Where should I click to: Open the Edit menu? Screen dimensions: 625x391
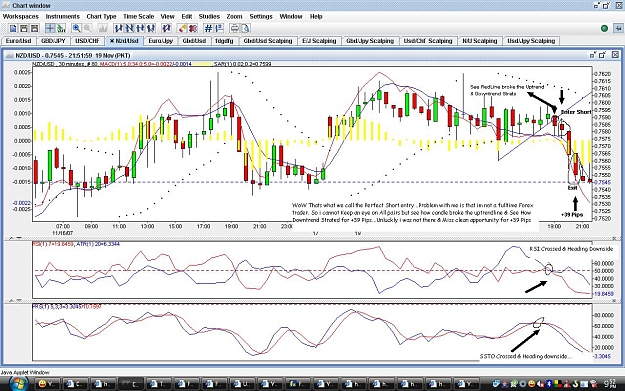(x=187, y=16)
